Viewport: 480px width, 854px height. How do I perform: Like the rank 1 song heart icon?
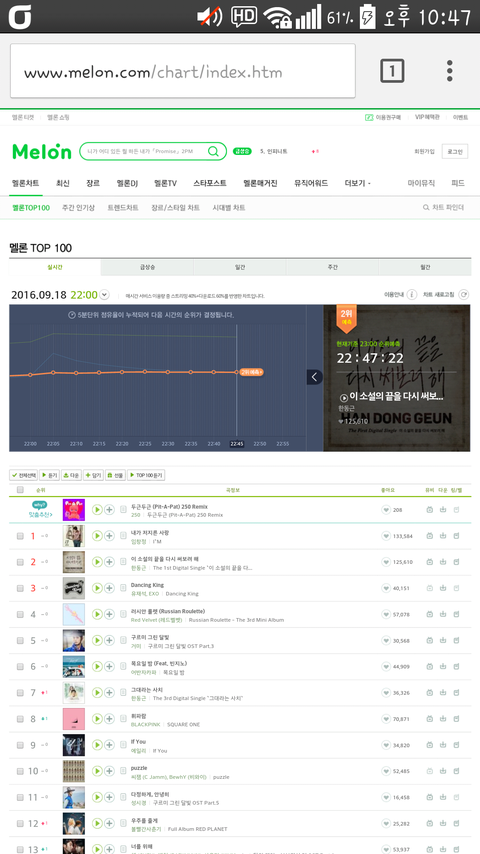[386, 536]
